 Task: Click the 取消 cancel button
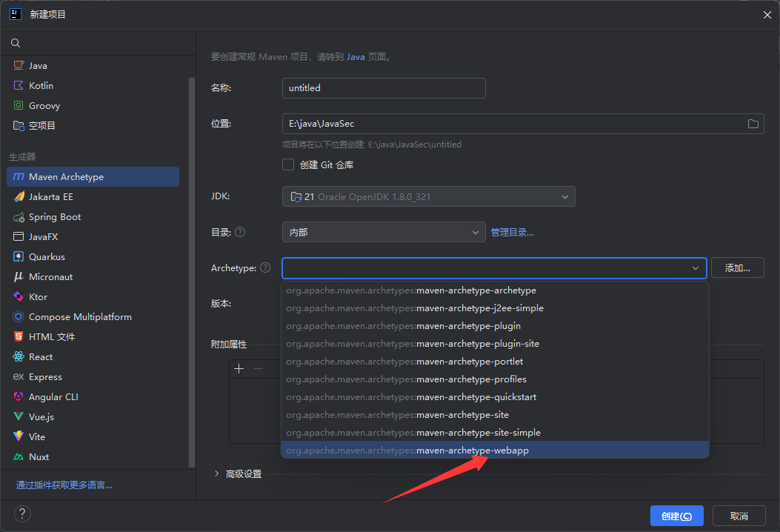click(x=739, y=516)
